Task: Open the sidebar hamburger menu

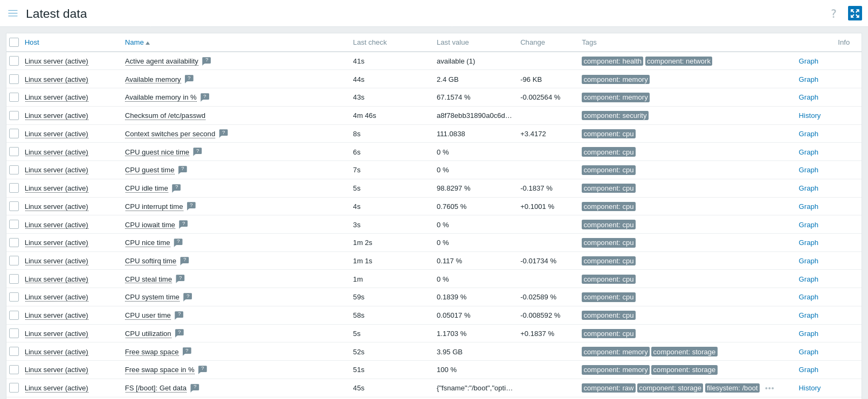Action: tap(13, 13)
